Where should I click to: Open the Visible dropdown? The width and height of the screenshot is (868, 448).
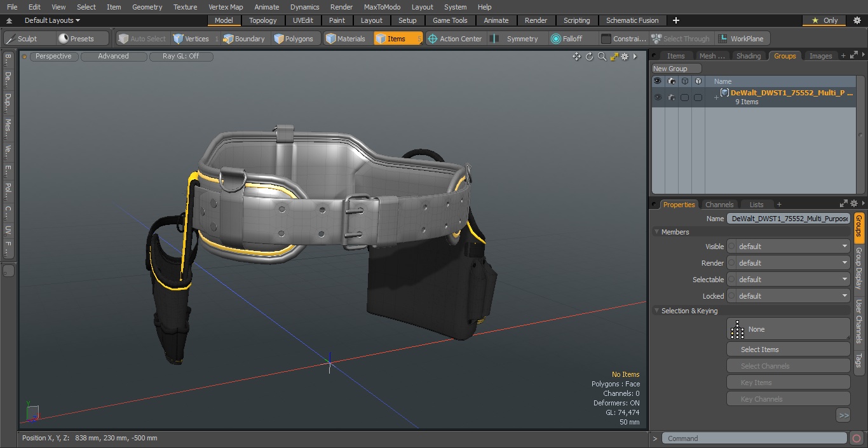click(788, 247)
